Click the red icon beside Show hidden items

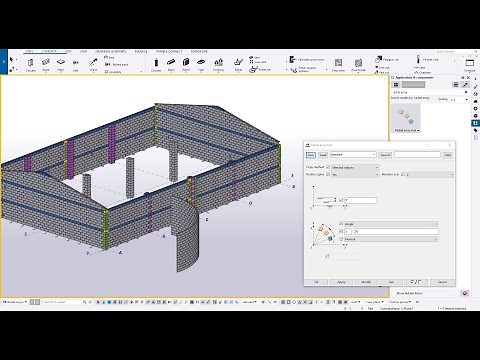465,293
